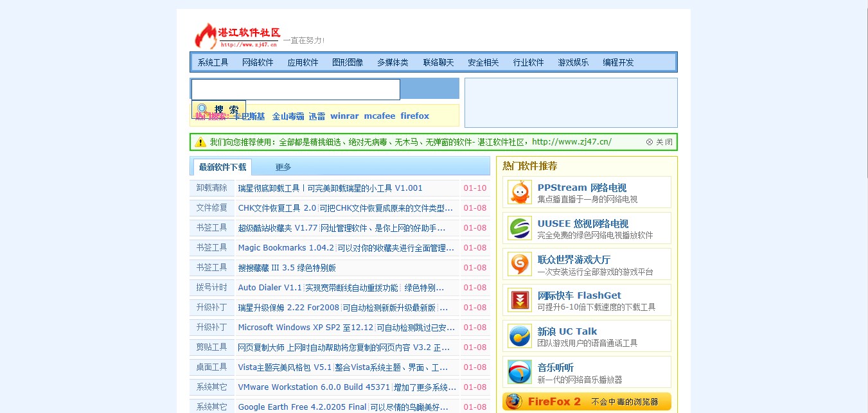The width and height of the screenshot is (868, 413).
Task: Click the 01-10 date of 瑞星彻底卸载工具
Action: coord(475,188)
